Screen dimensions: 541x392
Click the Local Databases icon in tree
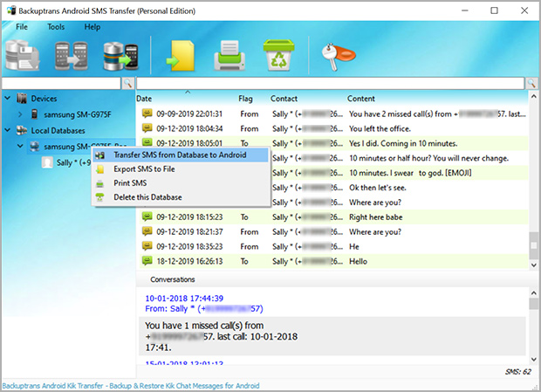[22, 130]
